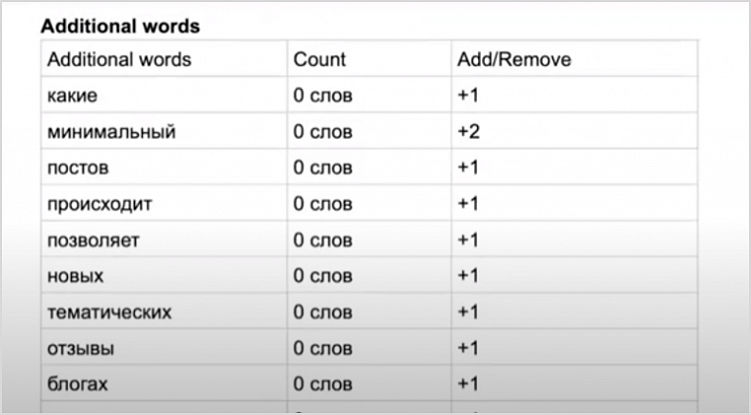Click the "+1" value for блогах

(469, 384)
